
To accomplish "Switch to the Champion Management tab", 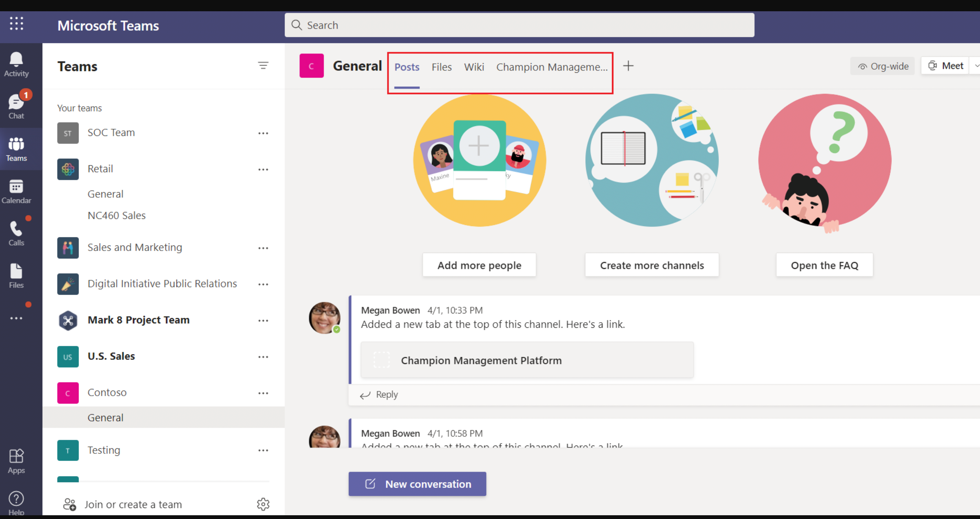I will point(552,67).
